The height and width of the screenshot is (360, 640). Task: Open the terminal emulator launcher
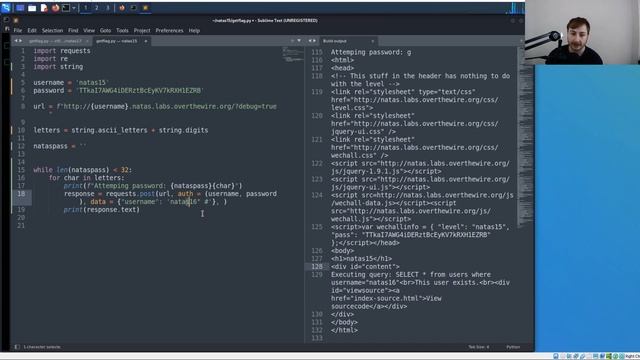66,8
